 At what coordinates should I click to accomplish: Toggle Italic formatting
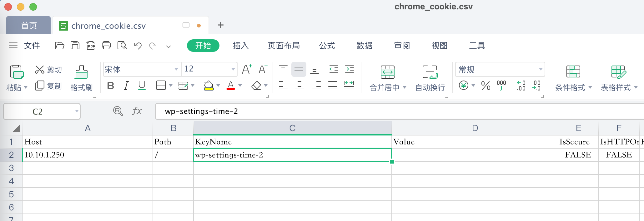pyautogui.click(x=126, y=86)
